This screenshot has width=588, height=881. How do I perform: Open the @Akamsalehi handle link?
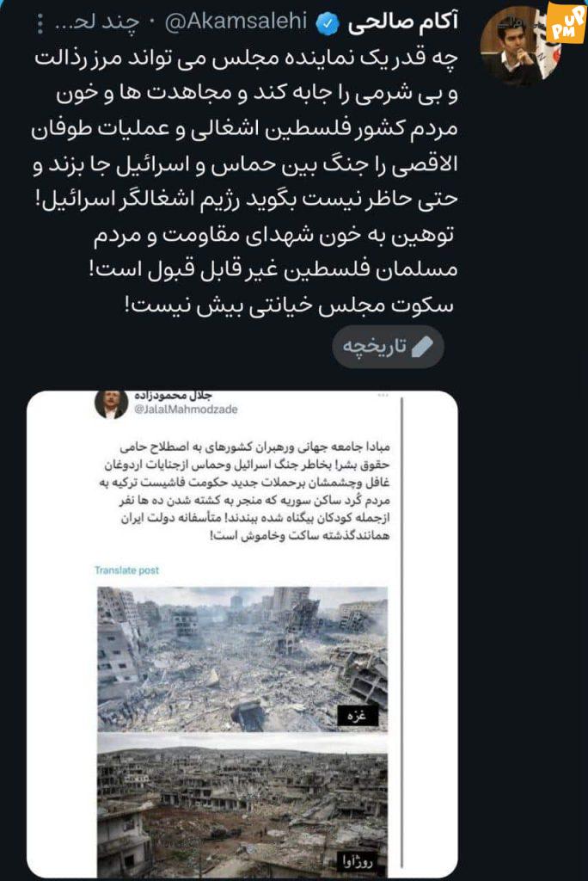click(236, 22)
